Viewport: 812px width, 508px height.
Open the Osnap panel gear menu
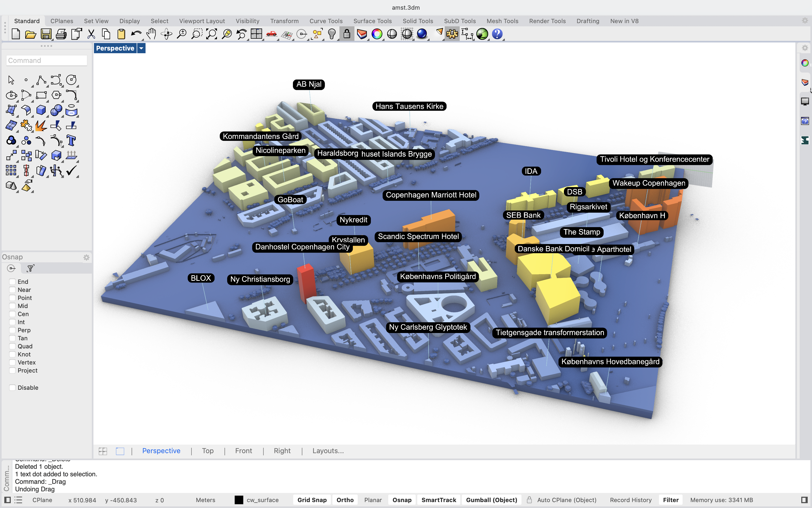click(x=86, y=257)
